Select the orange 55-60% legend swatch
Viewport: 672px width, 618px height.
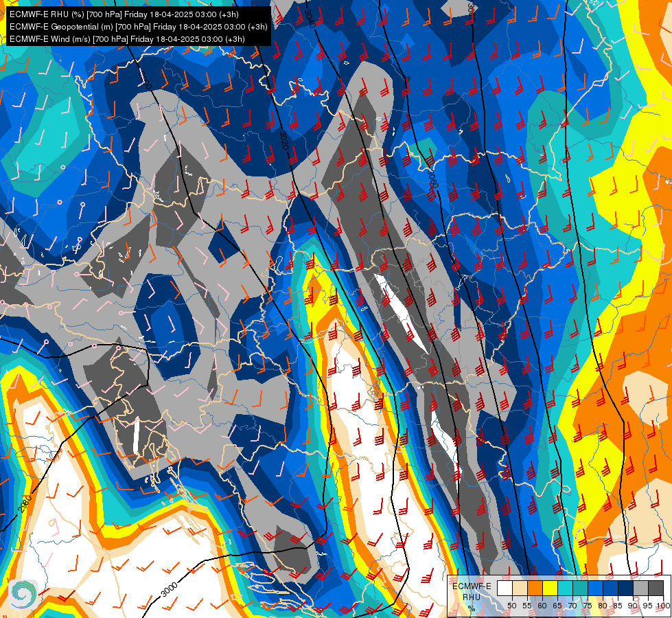click(535, 588)
